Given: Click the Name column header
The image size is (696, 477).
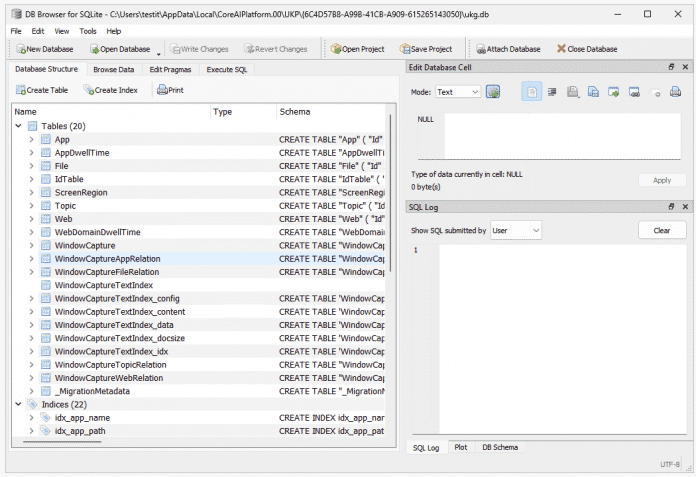Looking at the screenshot, I should [111, 112].
